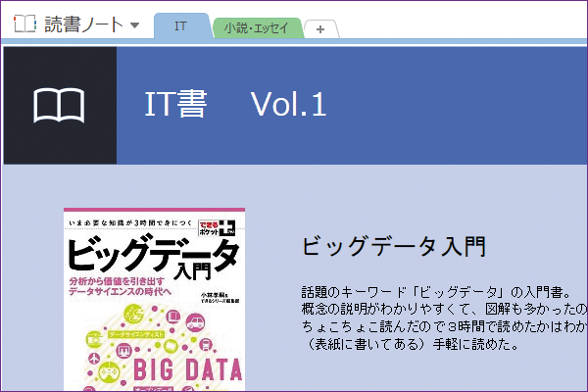
Task: Click the heading ビッグデータ入門
Action: click(x=394, y=246)
